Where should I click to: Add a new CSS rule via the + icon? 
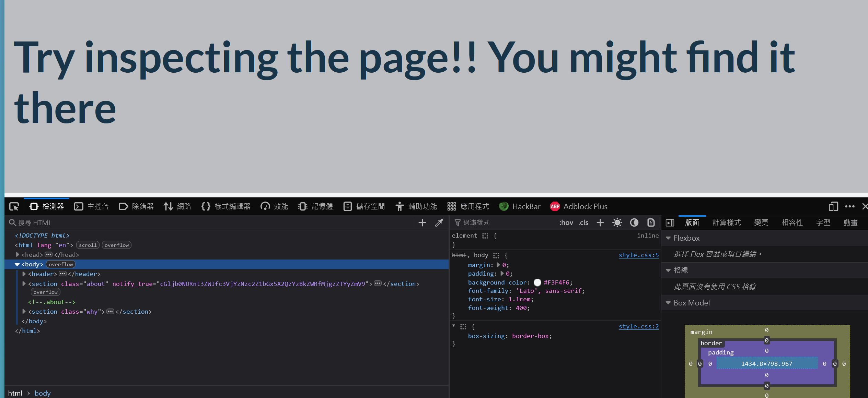click(600, 222)
